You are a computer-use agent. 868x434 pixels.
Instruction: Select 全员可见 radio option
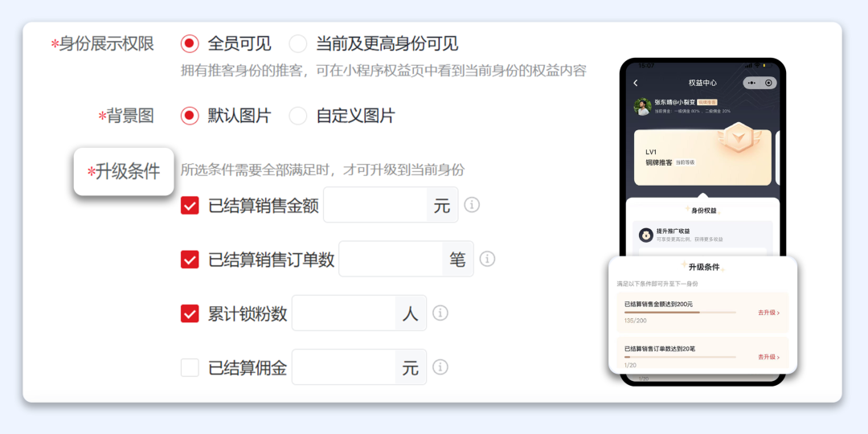190,43
